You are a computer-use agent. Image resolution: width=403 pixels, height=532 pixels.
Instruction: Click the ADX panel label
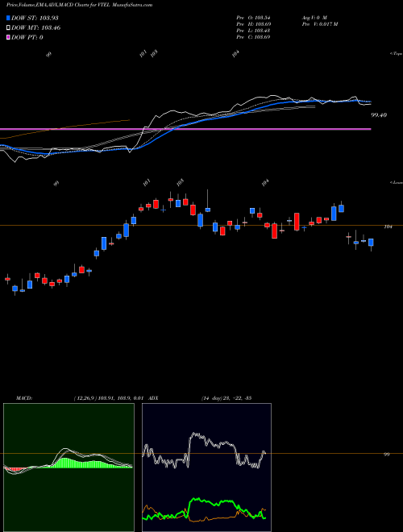tap(154, 398)
